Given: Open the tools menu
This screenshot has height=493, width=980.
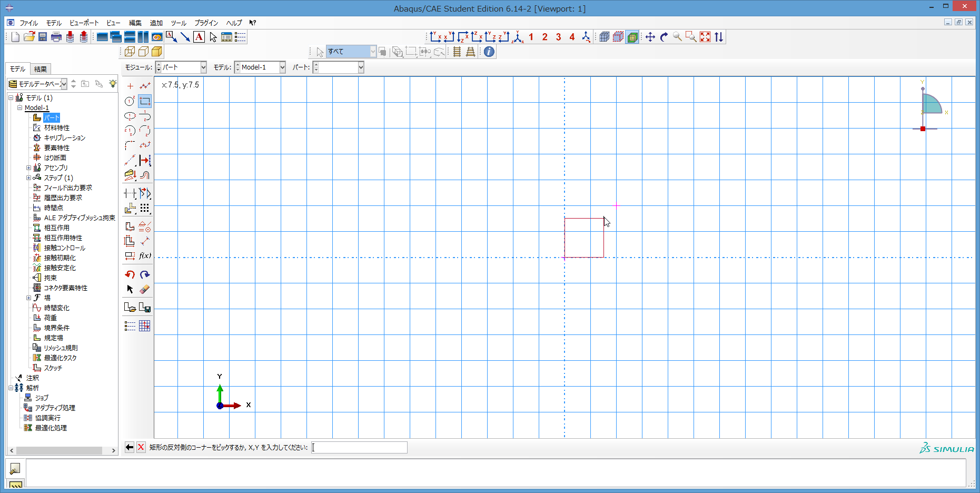Looking at the screenshot, I should (x=179, y=23).
